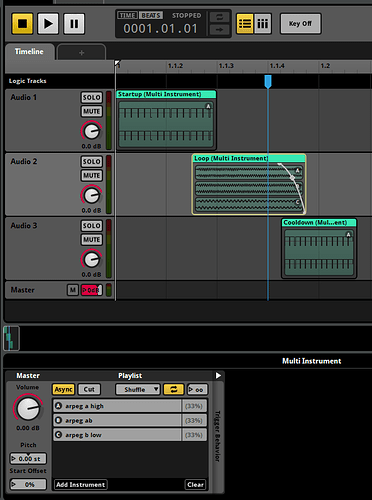Select playlist entry arpeg ab
The width and height of the screenshot is (372, 500).
(117, 420)
